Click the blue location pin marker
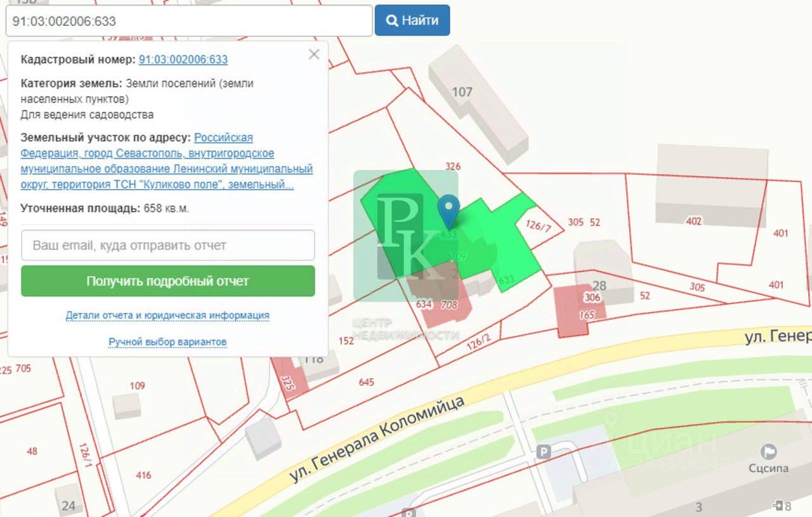 pyautogui.click(x=449, y=209)
